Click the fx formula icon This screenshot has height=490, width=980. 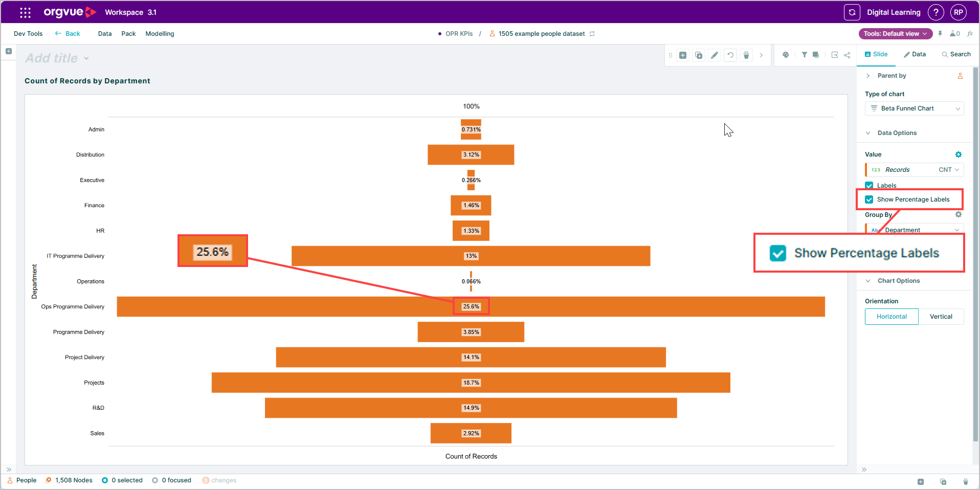click(970, 34)
